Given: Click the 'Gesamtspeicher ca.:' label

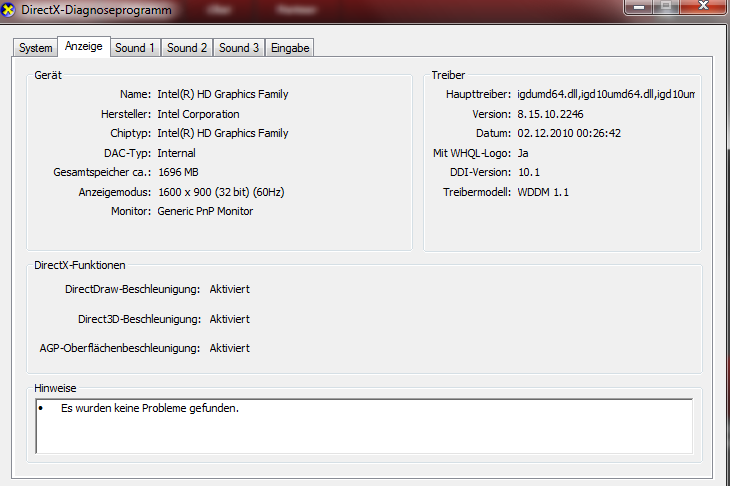Looking at the screenshot, I should pos(102,172).
